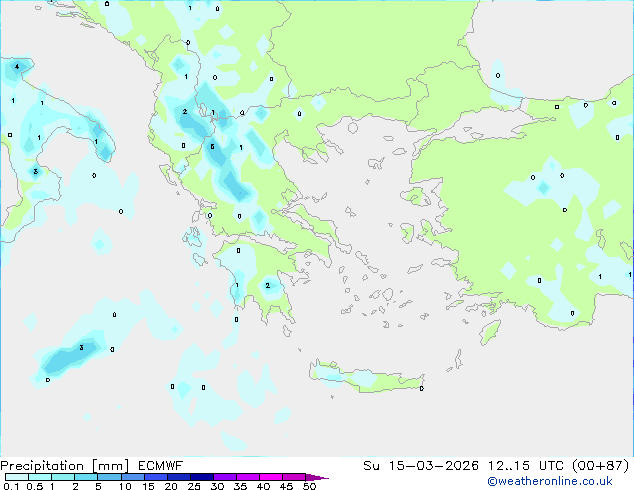
Task: Click the '50' legend scale label
Action: click(x=309, y=486)
